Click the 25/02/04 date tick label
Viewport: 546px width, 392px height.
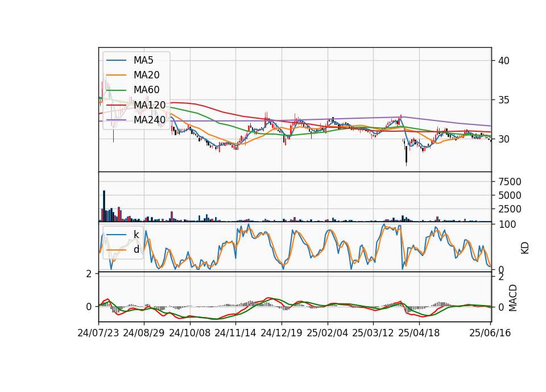[x=328, y=333]
